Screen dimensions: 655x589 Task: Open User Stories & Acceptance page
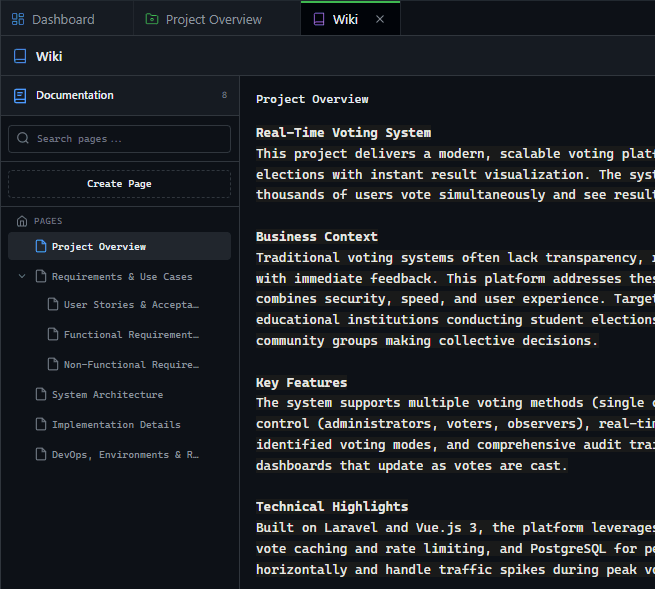pos(131,305)
